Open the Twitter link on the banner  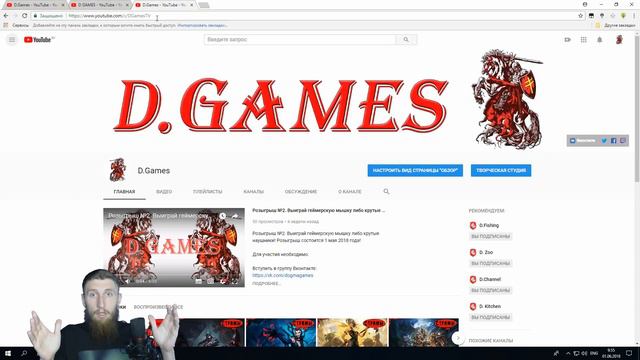604,141
